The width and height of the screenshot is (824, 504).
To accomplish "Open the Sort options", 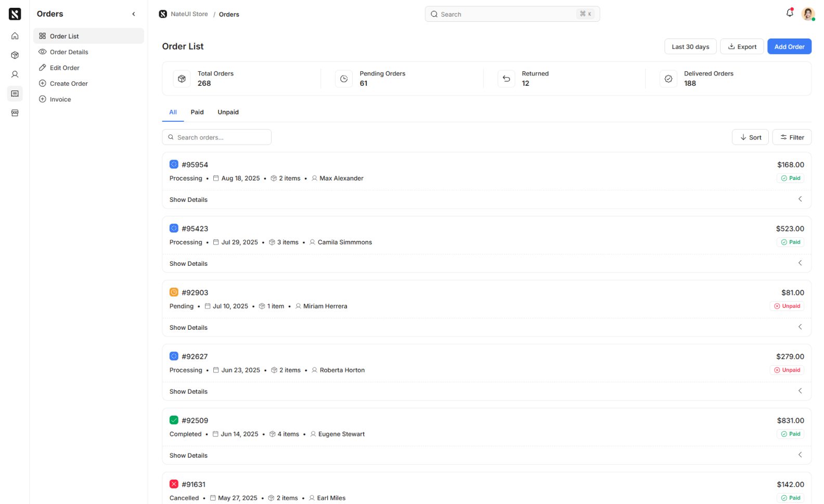I will coord(750,137).
